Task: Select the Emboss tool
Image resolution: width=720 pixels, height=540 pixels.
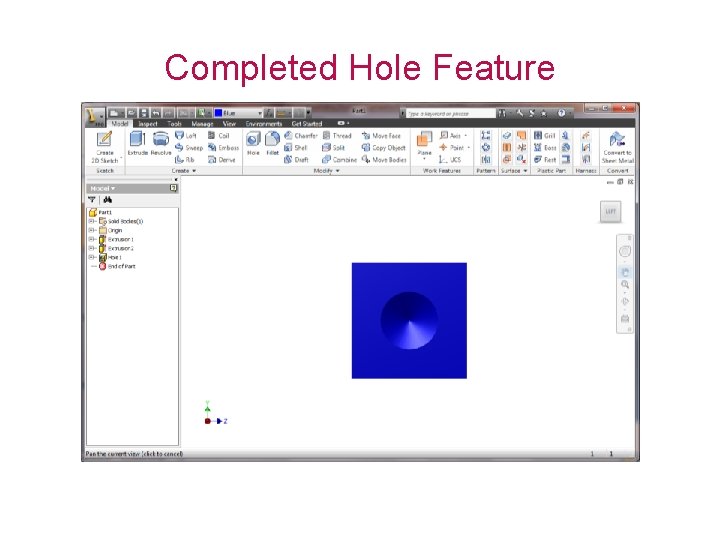Action: tap(223, 147)
